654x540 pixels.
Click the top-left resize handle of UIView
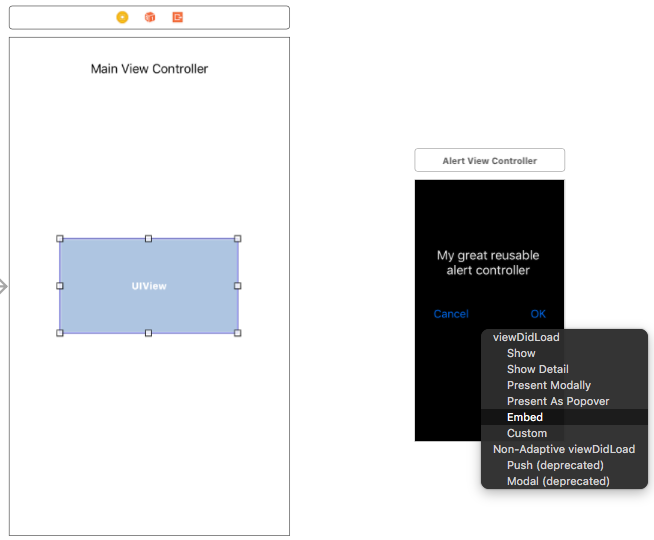pos(60,239)
